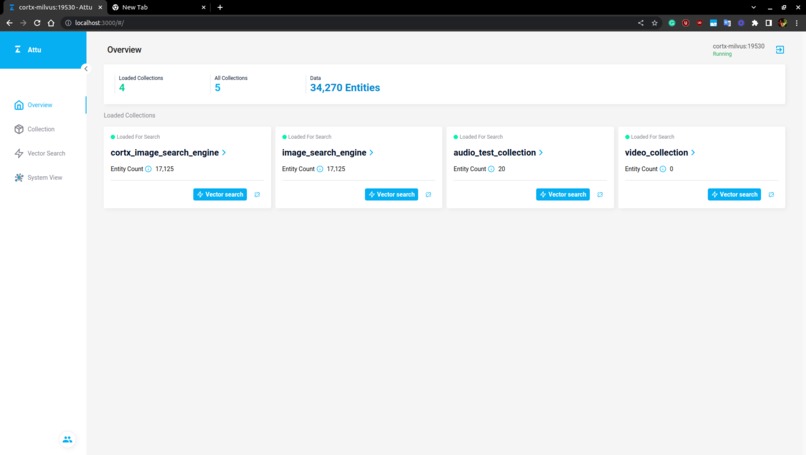
Task: Click entity count info icon for cortx_image_search_engine
Action: (x=149, y=169)
